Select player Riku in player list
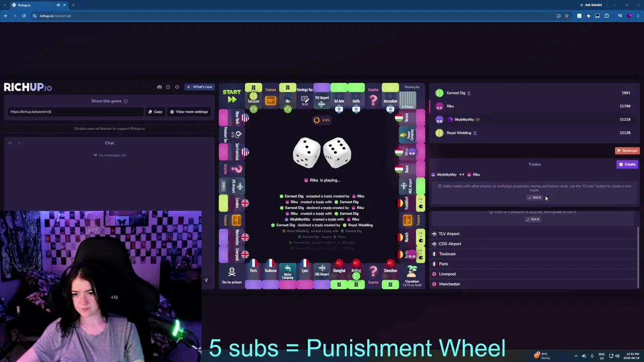This screenshot has width=644, height=362. click(x=533, y=106)
